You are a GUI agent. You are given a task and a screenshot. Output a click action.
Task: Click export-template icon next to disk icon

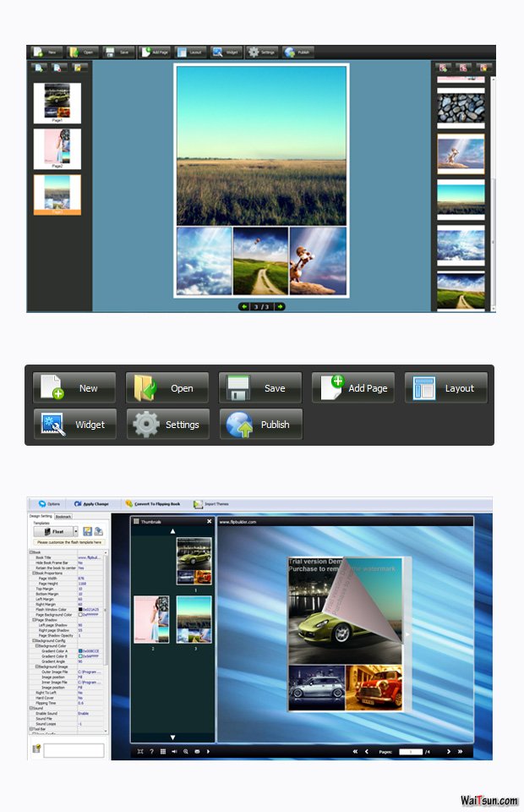pyautogui.click(x=98, y=531)
